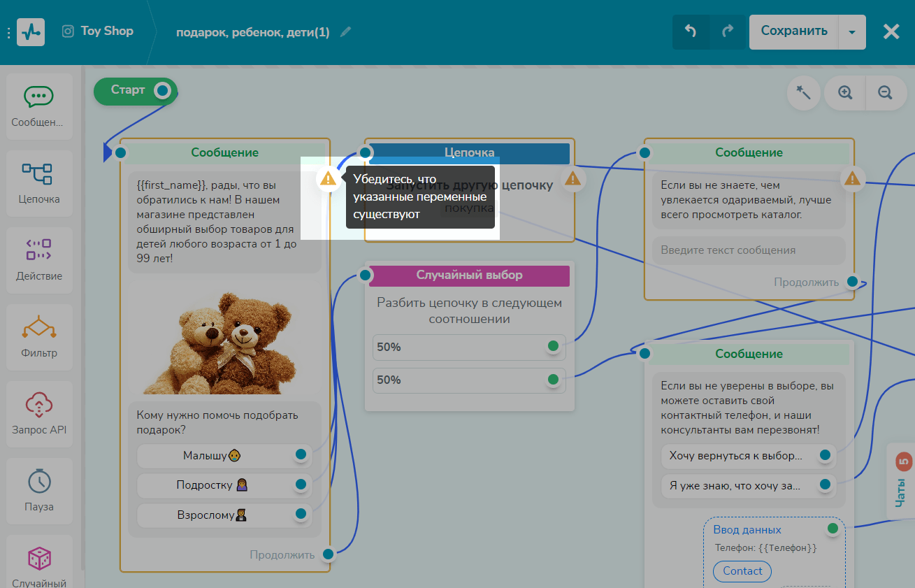Screen dimensions: 915x588
Task: Zoom in on the canvas
Action: click(x=845, y=93)
